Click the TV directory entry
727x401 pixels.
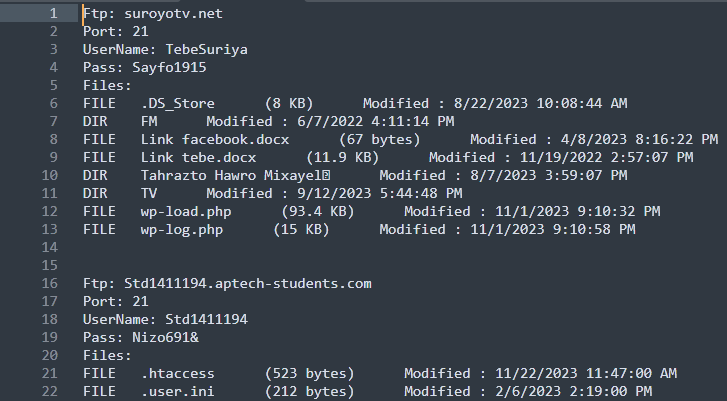click(149, 193)
